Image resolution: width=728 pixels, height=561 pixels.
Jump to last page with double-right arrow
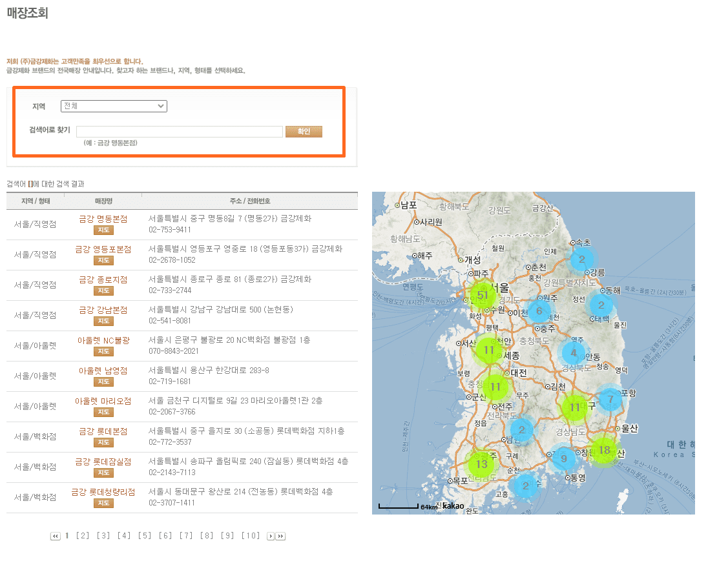click(x=280, y=536)
